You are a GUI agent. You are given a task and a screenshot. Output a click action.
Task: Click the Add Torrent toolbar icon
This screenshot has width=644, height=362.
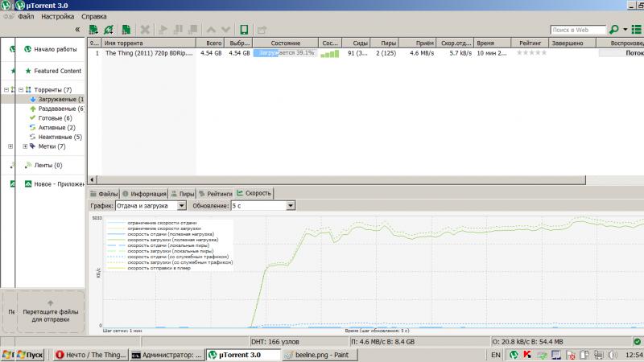[93, 30]
